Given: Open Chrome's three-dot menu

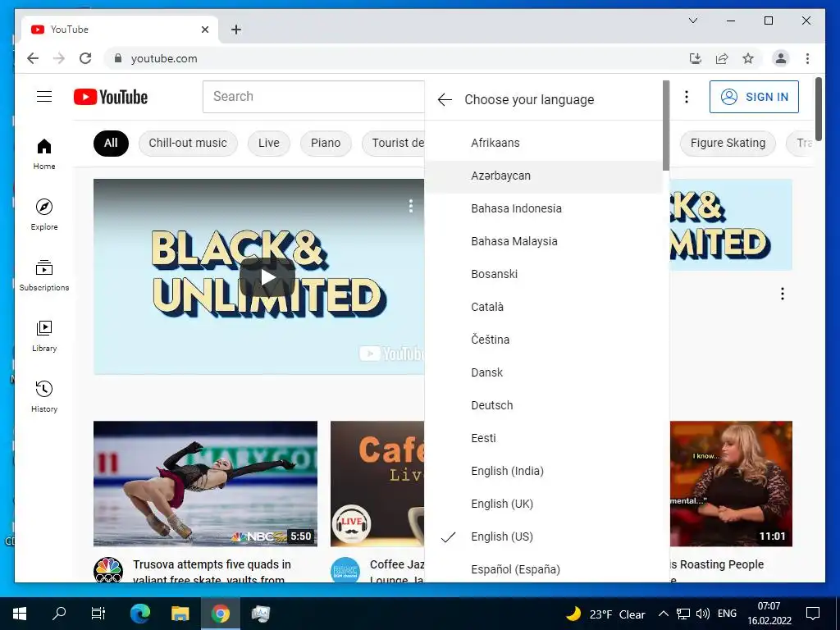Looking at the screenshot, I should coord(807,58).
